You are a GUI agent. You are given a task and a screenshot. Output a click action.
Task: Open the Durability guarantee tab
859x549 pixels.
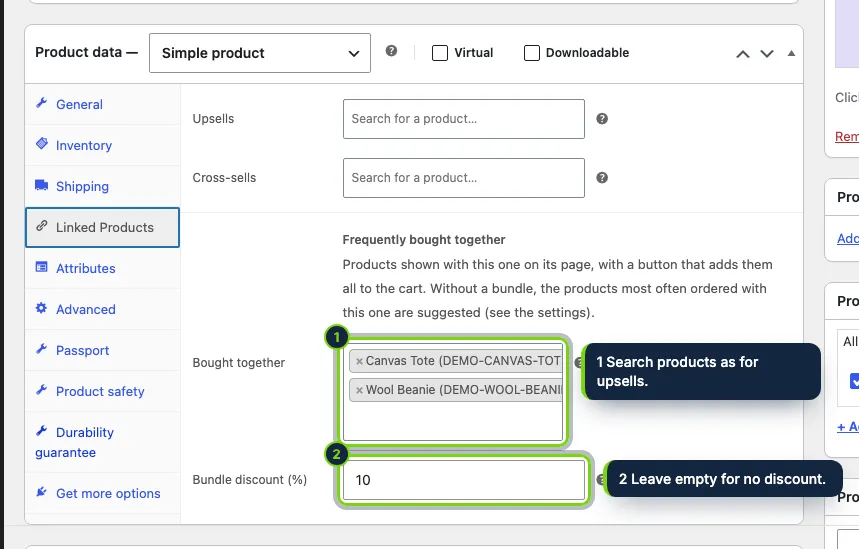coord(102,442)
